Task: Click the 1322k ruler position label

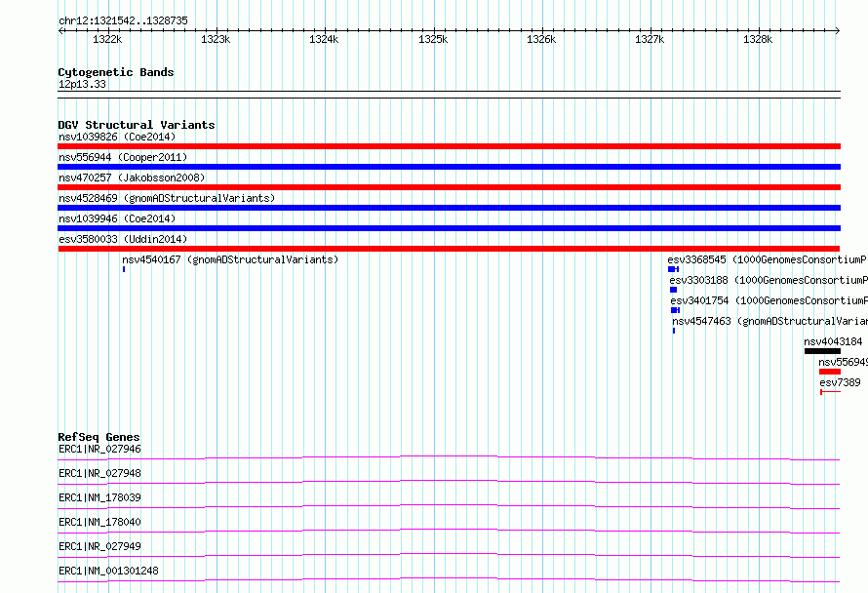Action: (x=107, y=39)
